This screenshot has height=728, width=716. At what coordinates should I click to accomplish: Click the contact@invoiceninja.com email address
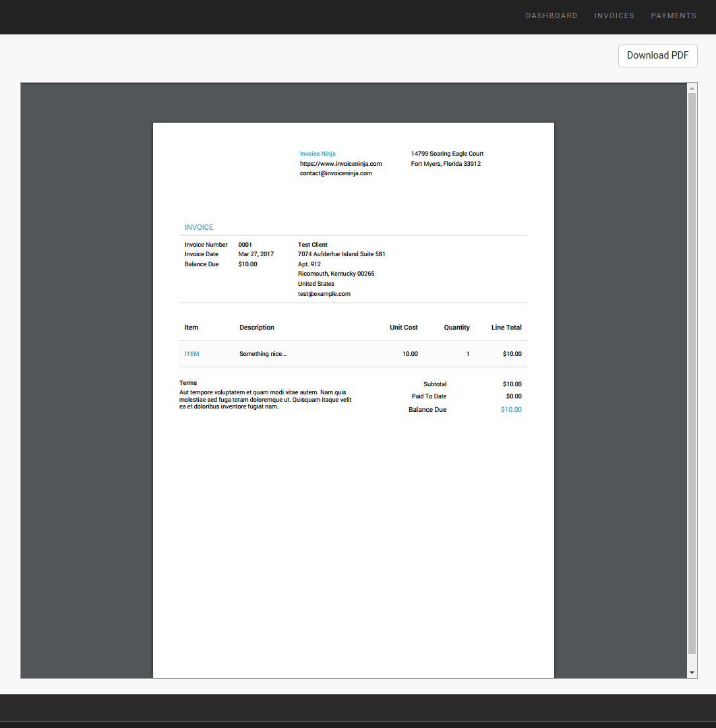(336, 173)
